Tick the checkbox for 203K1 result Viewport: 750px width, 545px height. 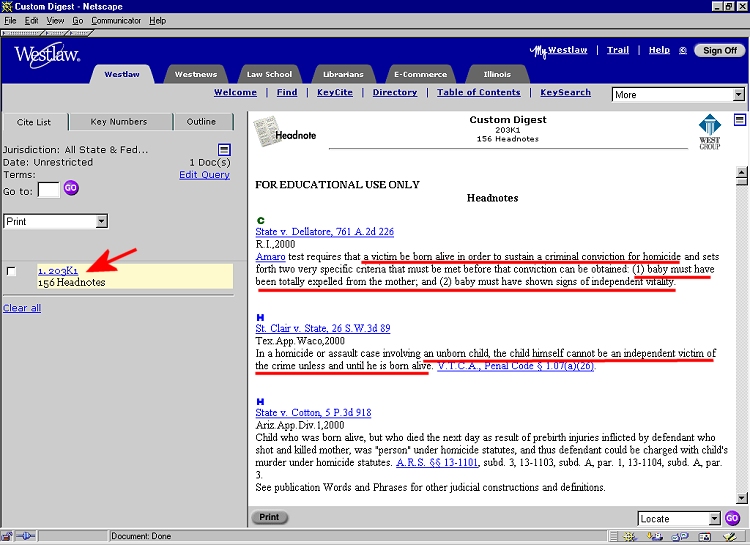(11, 271)
